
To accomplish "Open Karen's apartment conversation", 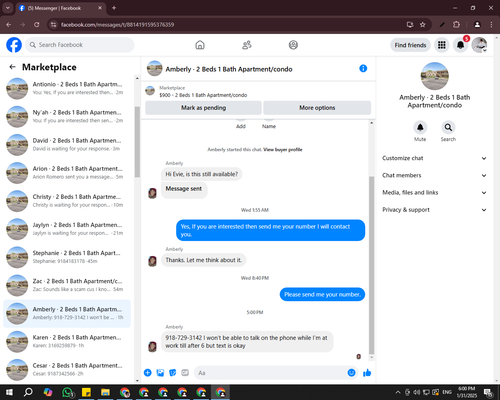I will (x=67, y=341).
